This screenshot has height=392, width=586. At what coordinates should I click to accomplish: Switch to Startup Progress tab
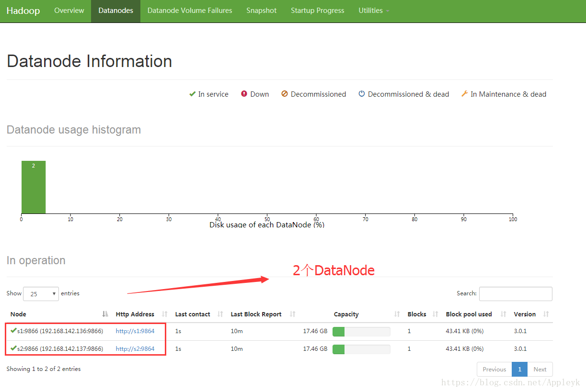tap(318, 11)
